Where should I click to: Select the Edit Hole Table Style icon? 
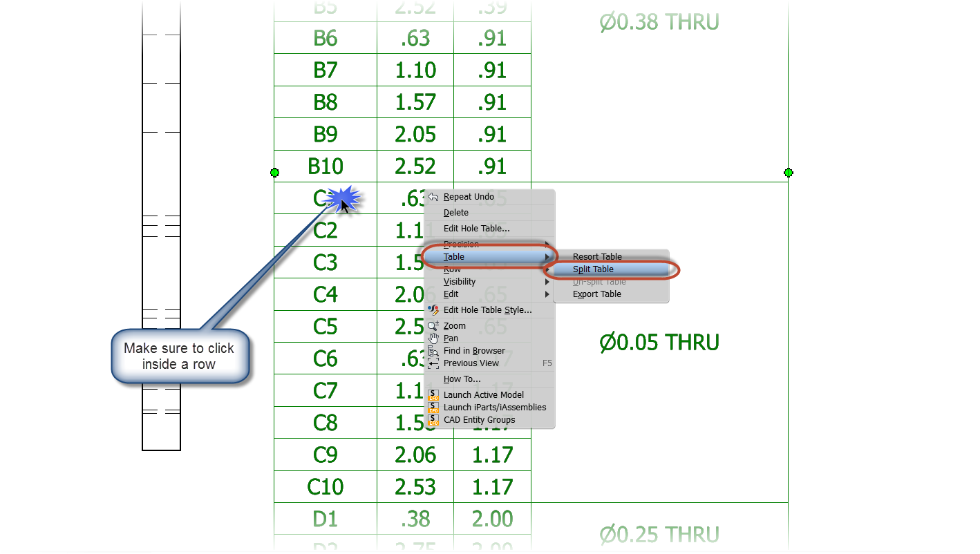click(x=434, y=309)
